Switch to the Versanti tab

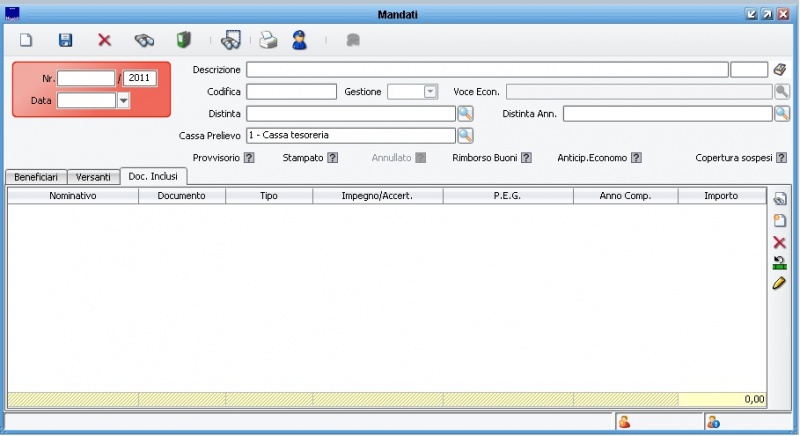(93, 177)
